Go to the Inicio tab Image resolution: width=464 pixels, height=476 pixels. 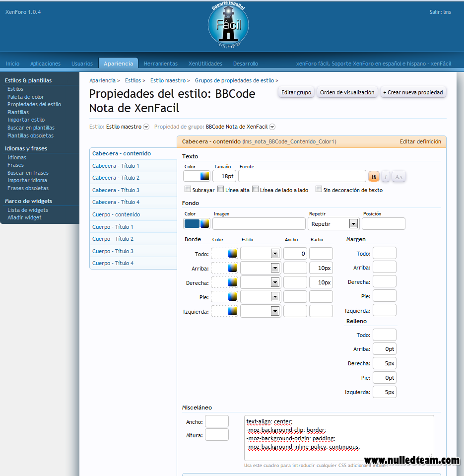tap(12, 64)
